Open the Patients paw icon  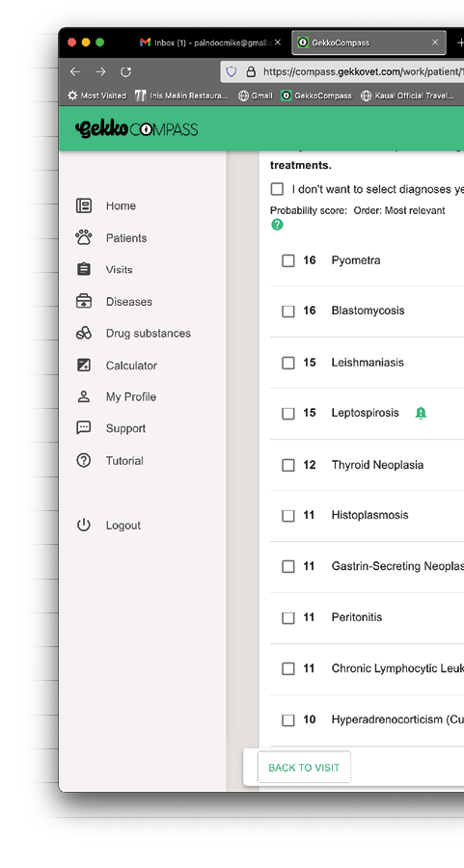(x=84, y=238)
